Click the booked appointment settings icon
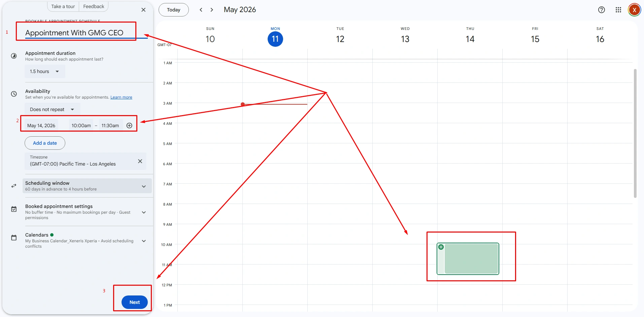This screenshot has height=317, width=644. click(14, 209)
